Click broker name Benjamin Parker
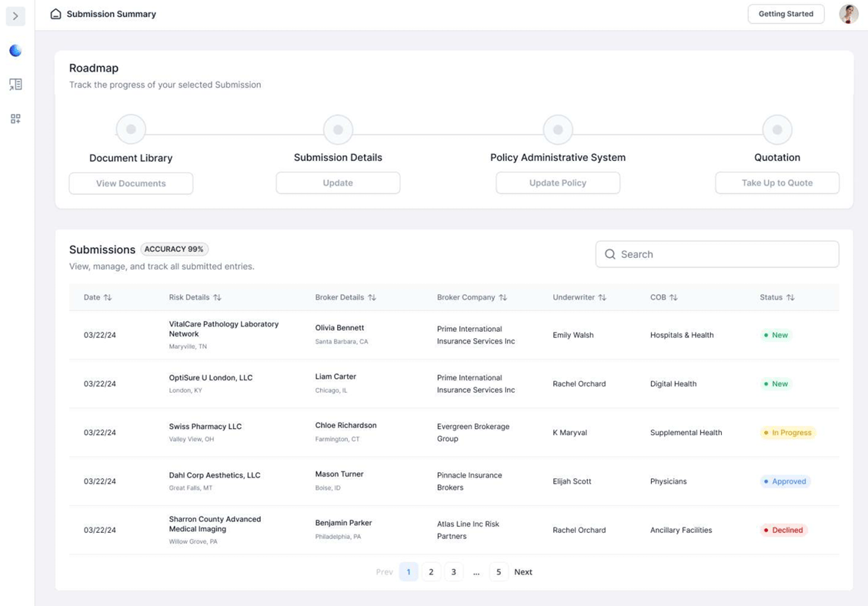Viewport: 868px width, 606px height. pyautogui.click(x=343, y=523)
